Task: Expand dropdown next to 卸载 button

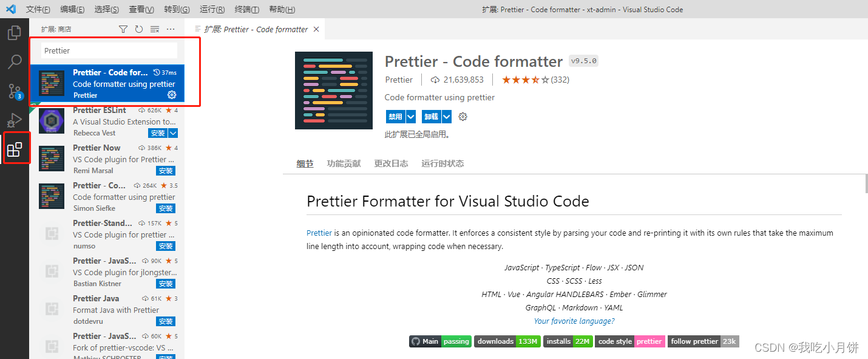Action: 447,117
